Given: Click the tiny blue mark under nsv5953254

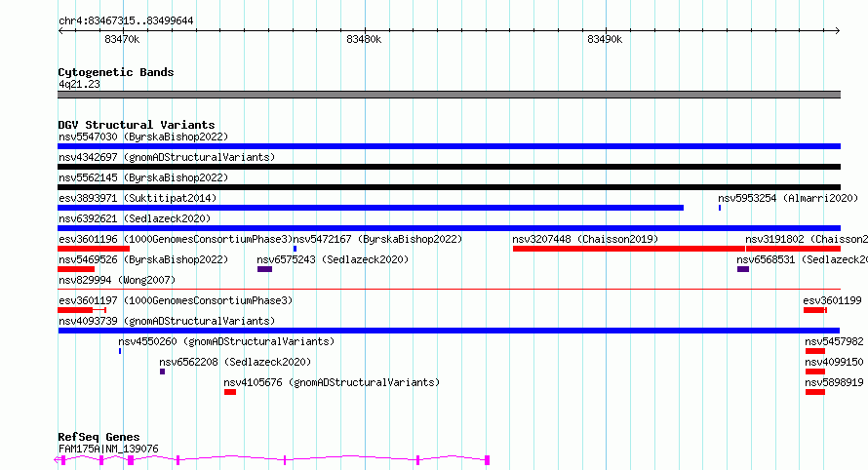Looking at the screenshot, I should (720, 208).
